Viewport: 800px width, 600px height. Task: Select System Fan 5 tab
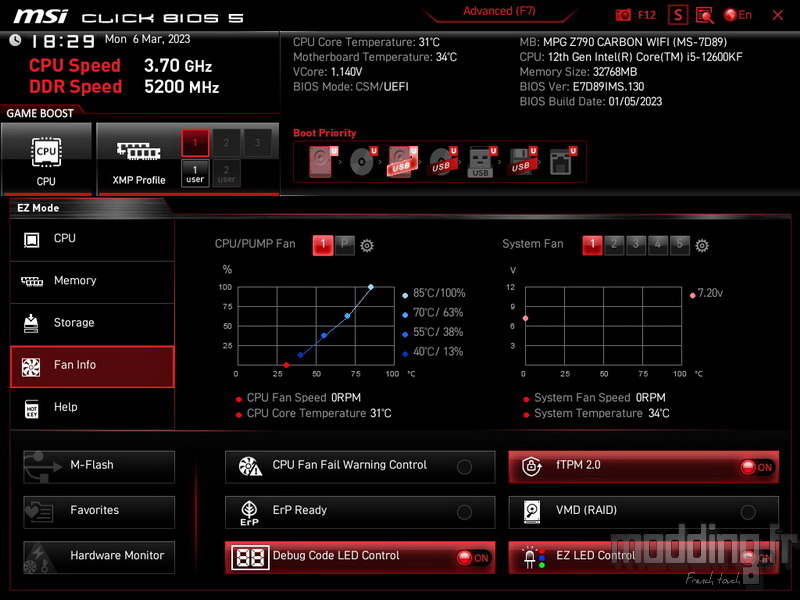680,245
